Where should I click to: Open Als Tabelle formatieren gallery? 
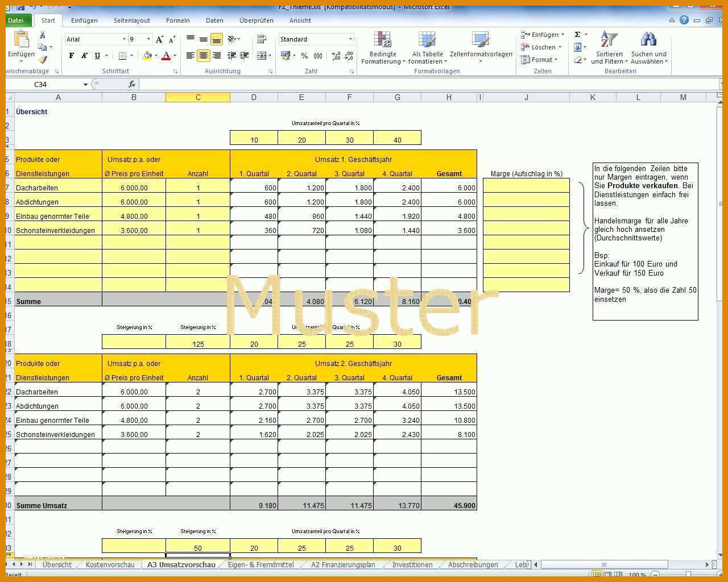[x=427, y=48]
